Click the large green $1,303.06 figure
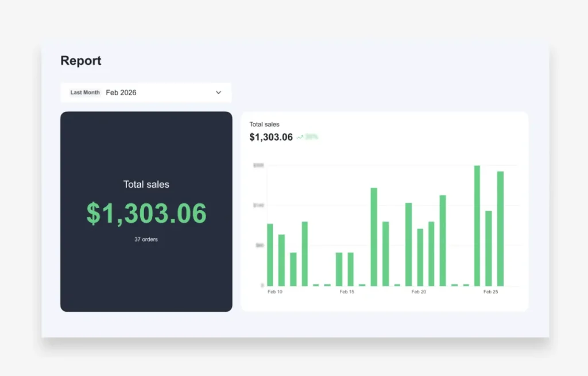This screenshot has width=588, height=376. tap(146, 214)
